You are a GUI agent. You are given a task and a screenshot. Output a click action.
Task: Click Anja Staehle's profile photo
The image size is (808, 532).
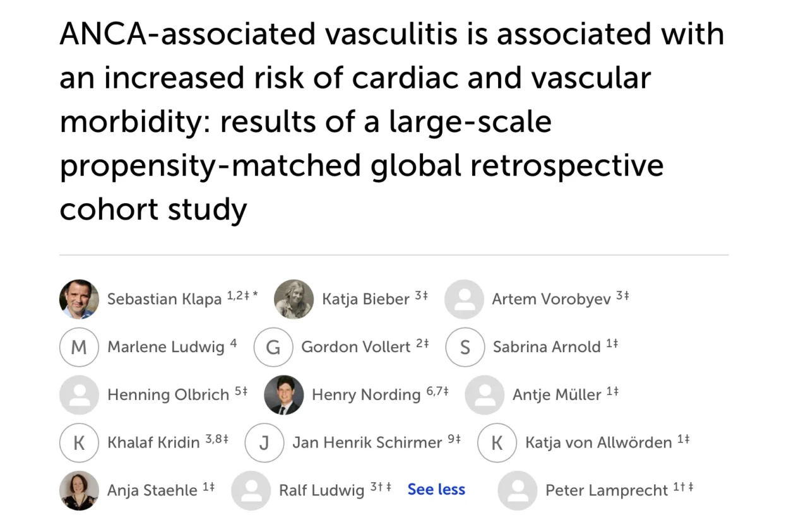click(x=79, y=490)
